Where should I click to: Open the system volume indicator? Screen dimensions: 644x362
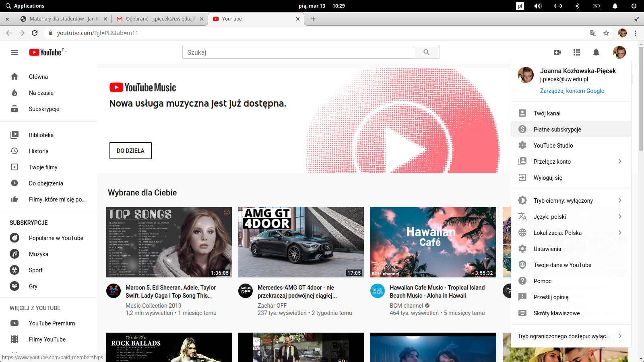538,6
